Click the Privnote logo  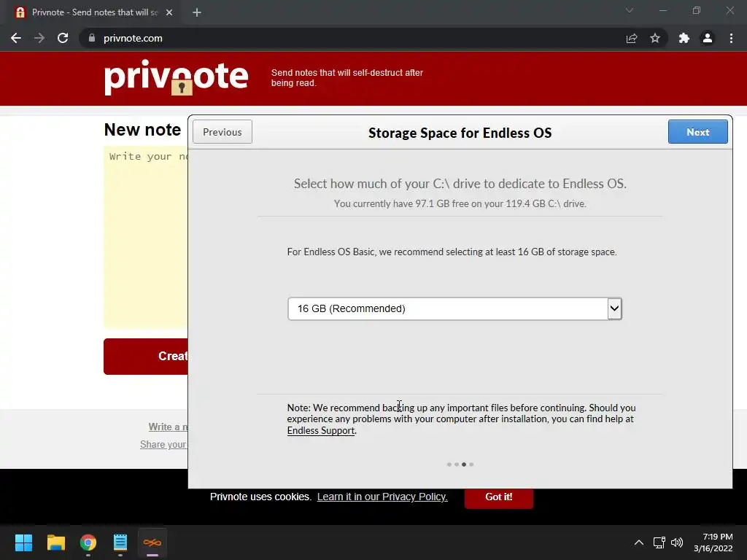[x=177, y=77]
